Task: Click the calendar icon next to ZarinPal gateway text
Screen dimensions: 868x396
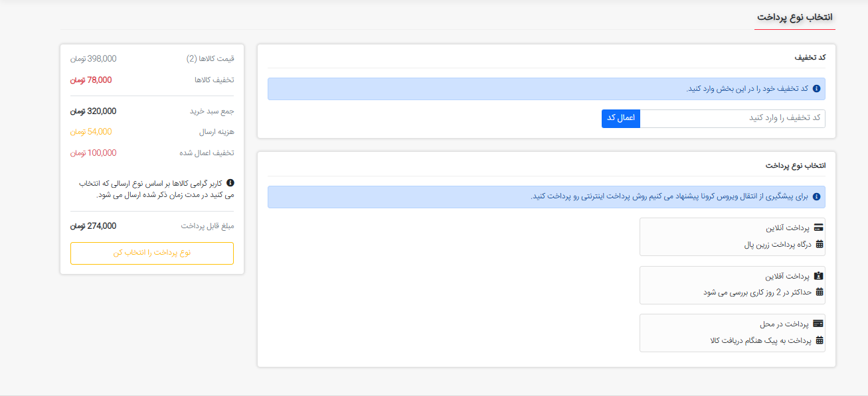Action: click(819, 243)
